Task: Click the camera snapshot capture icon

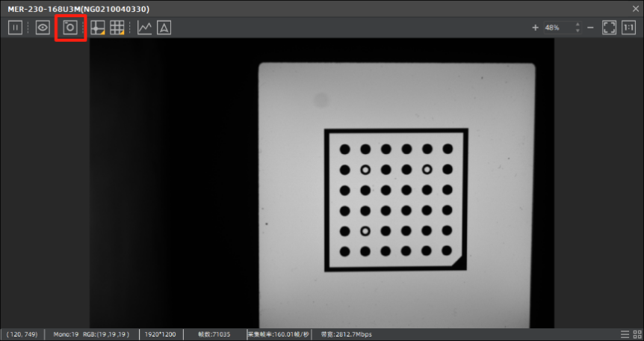Action: click(x=70, y=28)
